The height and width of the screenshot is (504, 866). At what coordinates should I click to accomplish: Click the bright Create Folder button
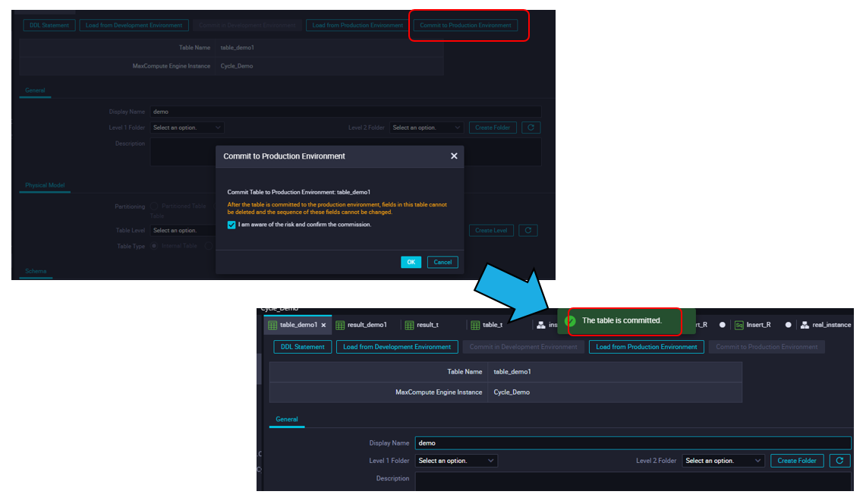pyautogui.click(x=797, y=461)
